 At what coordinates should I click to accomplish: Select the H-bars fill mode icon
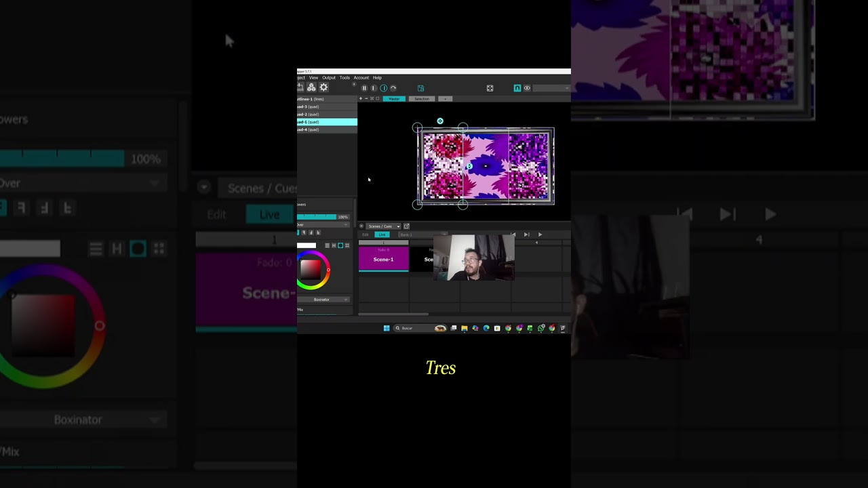coord(334,245)
